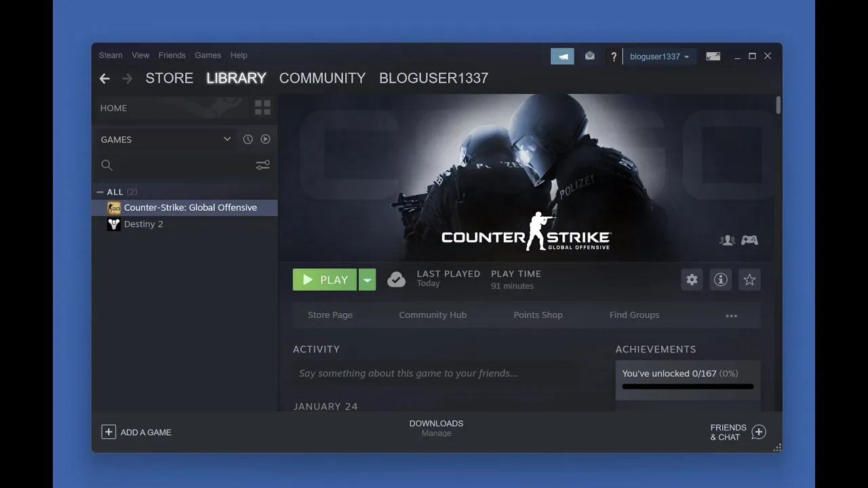The image size is (868, 488).
Task: Go to the STORE tab
Action: click(x=170, y=78)
